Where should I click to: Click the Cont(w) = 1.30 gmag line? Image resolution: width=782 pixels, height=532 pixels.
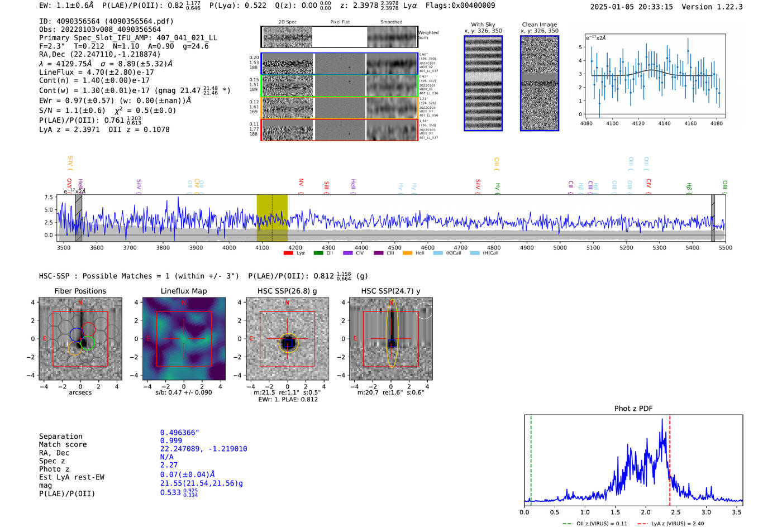pos(135,90)
